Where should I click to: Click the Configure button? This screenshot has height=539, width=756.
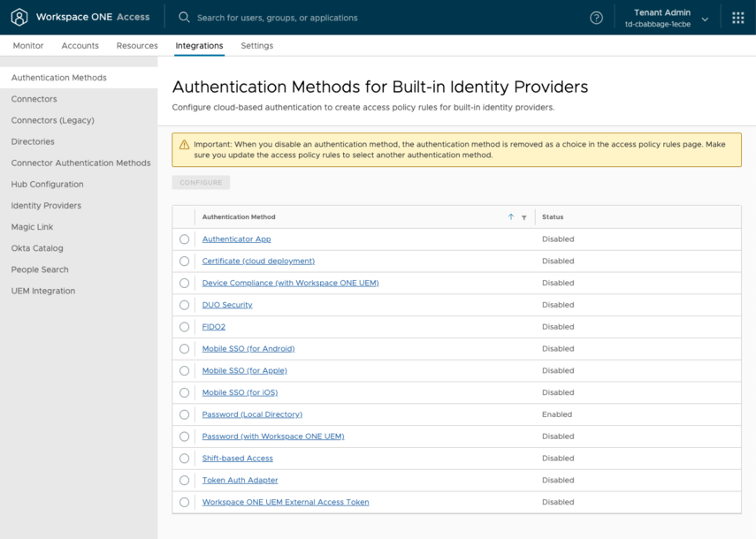(201, 183)
